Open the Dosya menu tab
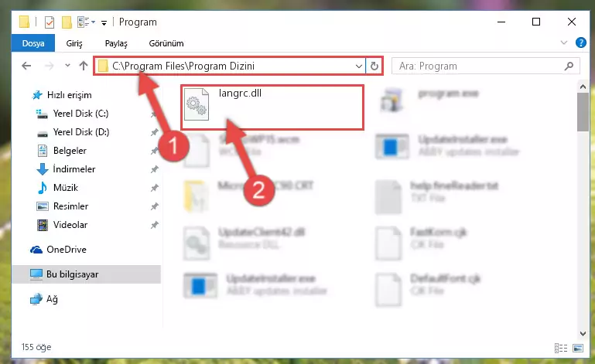 (x=33, y=43)
